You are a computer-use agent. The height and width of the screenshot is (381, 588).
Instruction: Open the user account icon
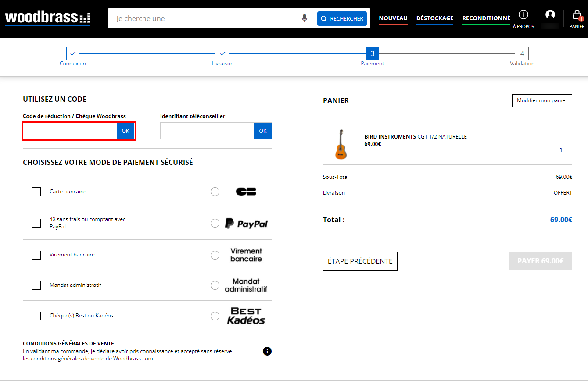tap(550, 15)
